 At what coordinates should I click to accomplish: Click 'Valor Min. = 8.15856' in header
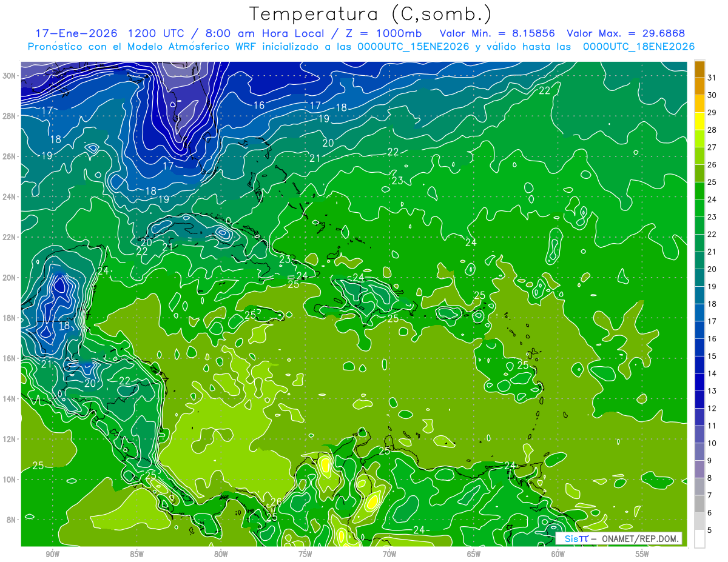tap(497, 33)
